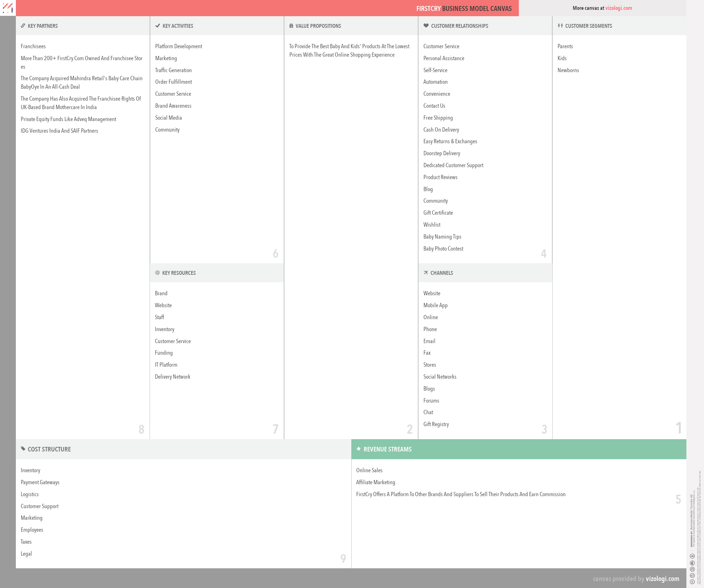704x588 pixels.
Task: Click the Key Resources globe icon
Action: pos(157,273)
